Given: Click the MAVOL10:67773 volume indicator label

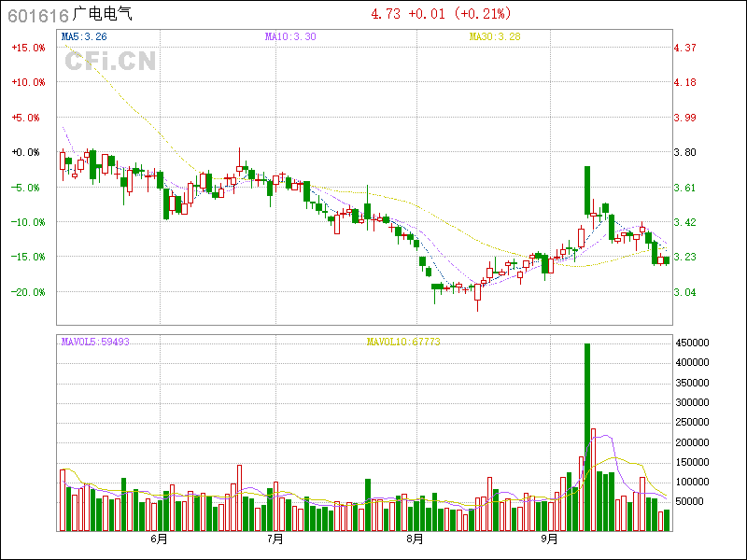Looking at the screenshot, I should tap(403, 342).
